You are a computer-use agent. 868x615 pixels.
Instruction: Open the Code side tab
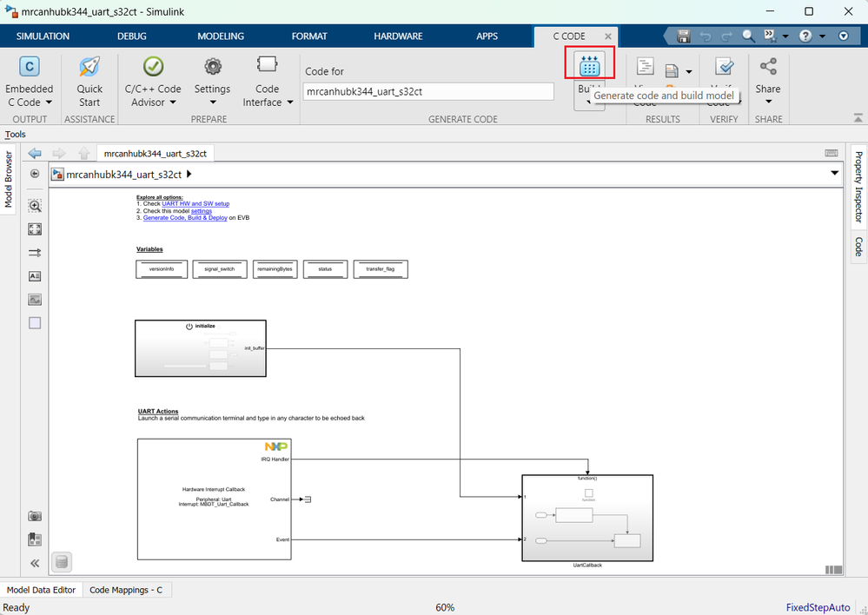point(858,247)
